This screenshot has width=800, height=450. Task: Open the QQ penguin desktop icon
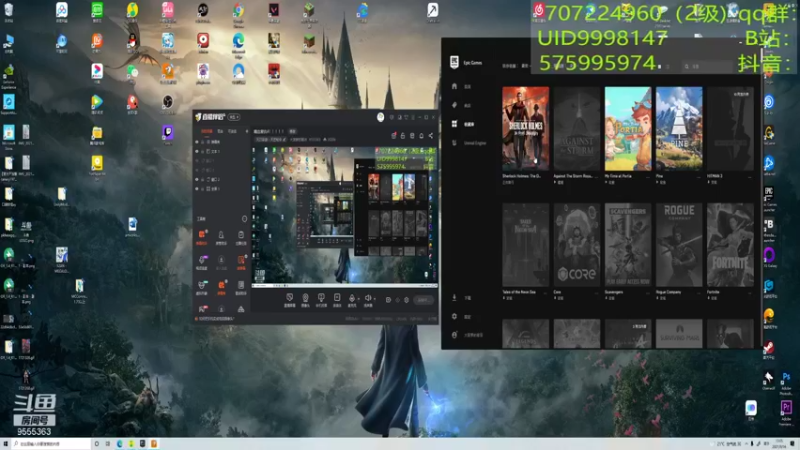tap(132, 40)
